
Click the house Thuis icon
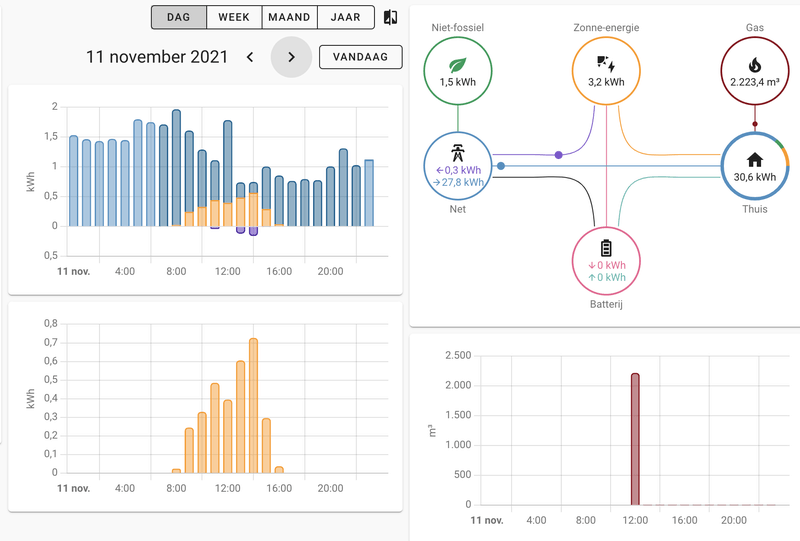coord(755,160)
